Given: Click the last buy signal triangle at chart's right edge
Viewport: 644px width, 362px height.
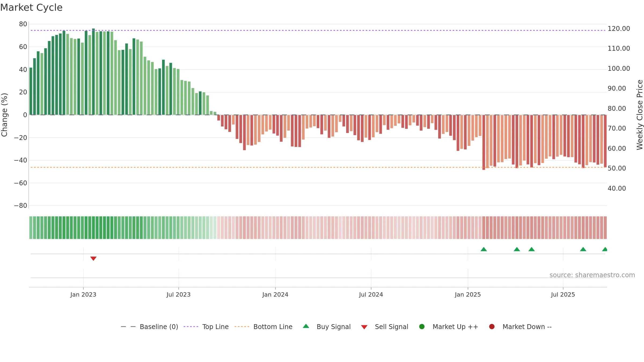Looking at the screenshot, I should click(605, 249).
